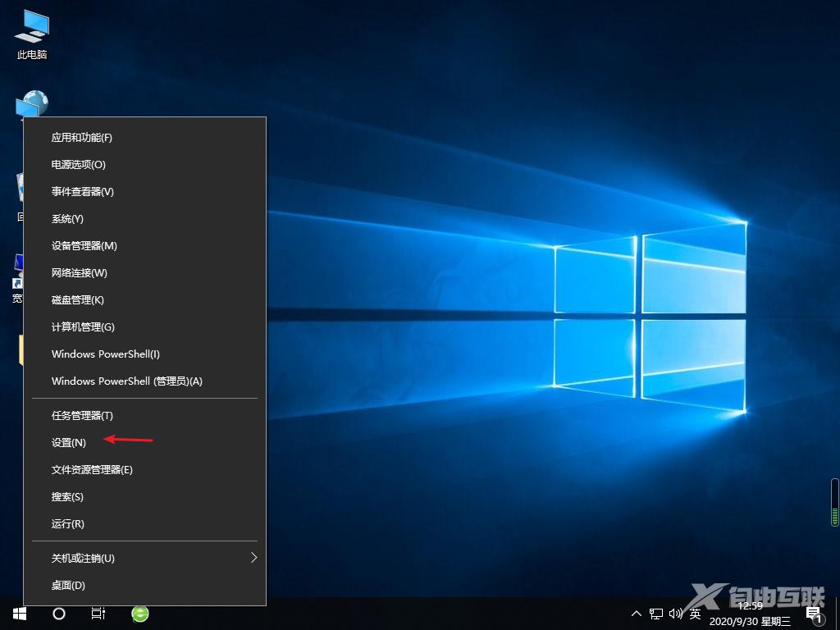Click the Windows Start button
The width and height of the screenshot is (840, 630).
tap(20, 614)
